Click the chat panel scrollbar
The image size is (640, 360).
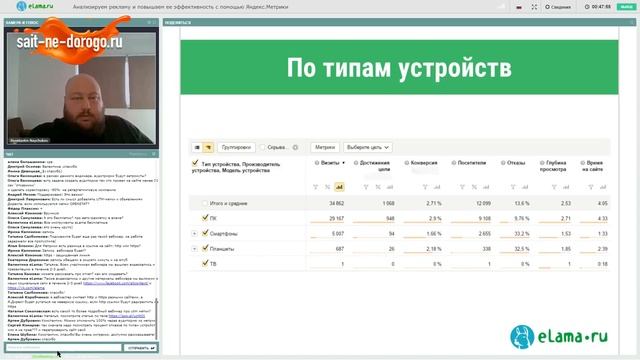click(156, 318)
